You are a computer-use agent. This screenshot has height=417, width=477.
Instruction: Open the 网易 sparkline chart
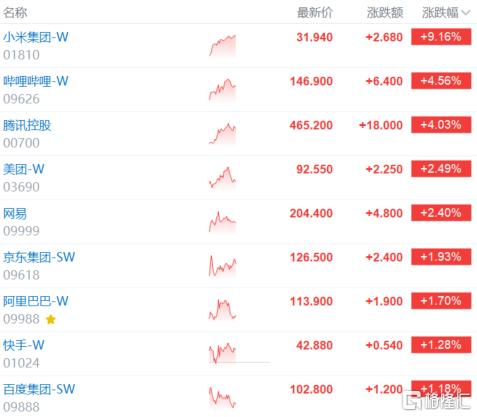pos(222,221)
